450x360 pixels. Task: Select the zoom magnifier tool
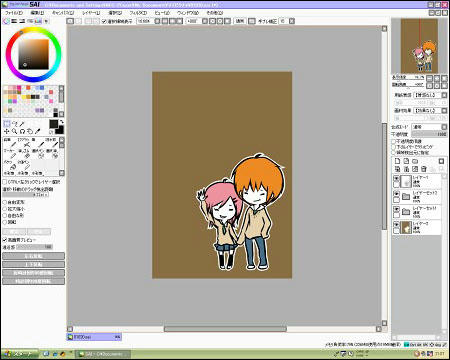[x=15, y=131]
